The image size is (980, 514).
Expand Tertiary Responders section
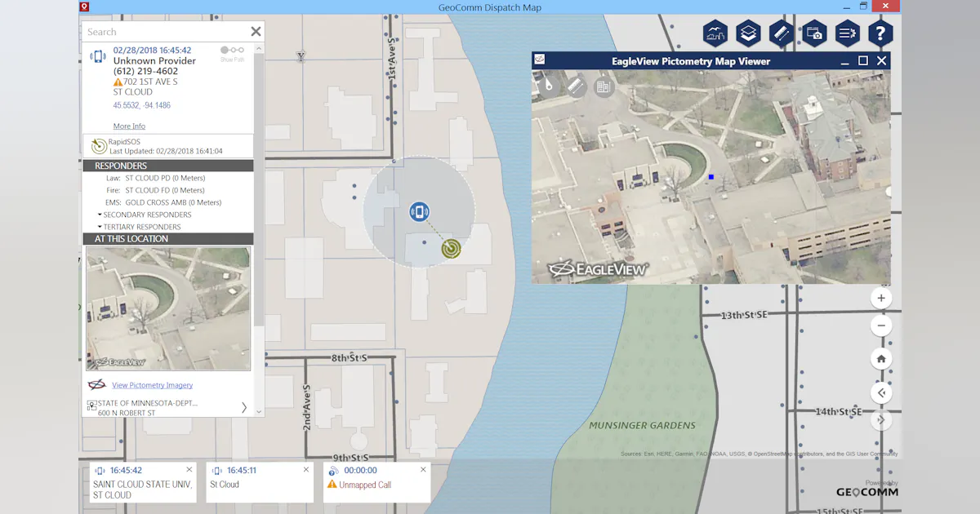[139, 227]
